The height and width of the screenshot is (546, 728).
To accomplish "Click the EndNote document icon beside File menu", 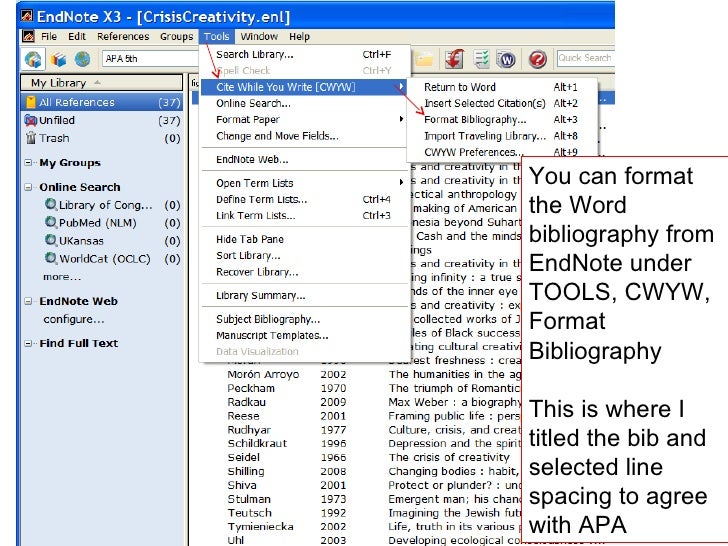I will pyautogui.click(x=29, y=36).
